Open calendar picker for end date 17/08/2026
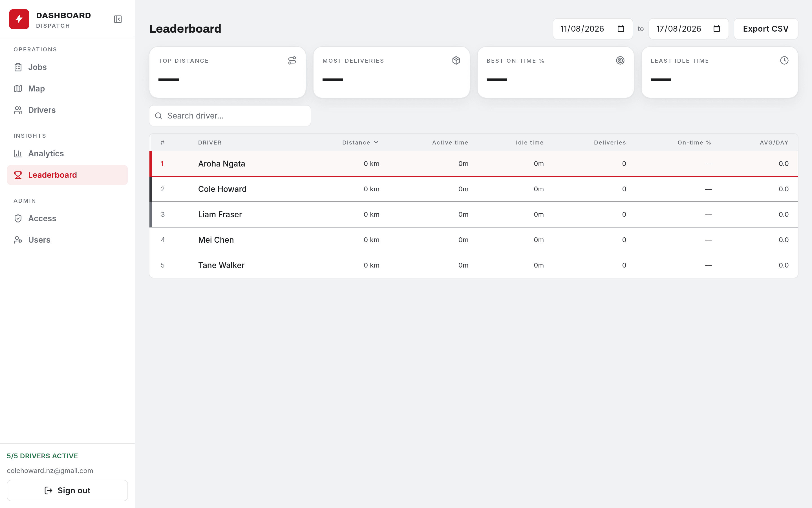The width and height of the screenshot is (812, 508). pyautogui.click(x=717, y=29)
